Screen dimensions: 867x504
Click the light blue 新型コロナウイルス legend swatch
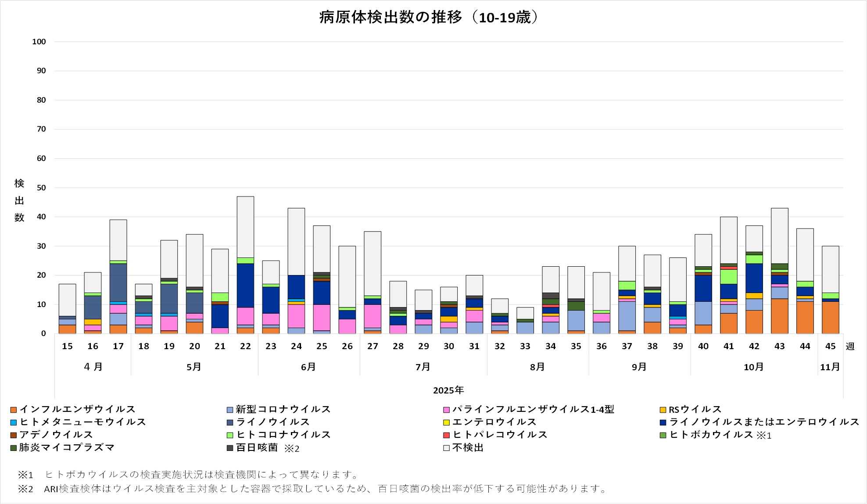[229, 410]
